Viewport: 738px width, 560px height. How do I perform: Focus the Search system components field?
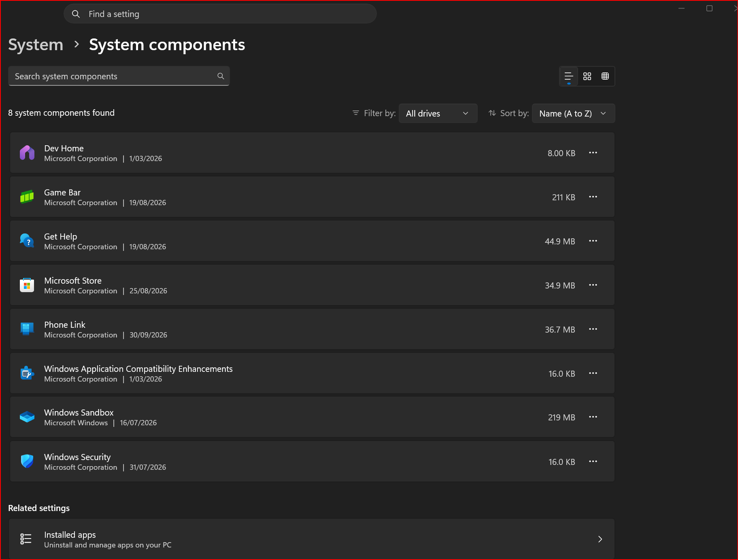[119, 76]
